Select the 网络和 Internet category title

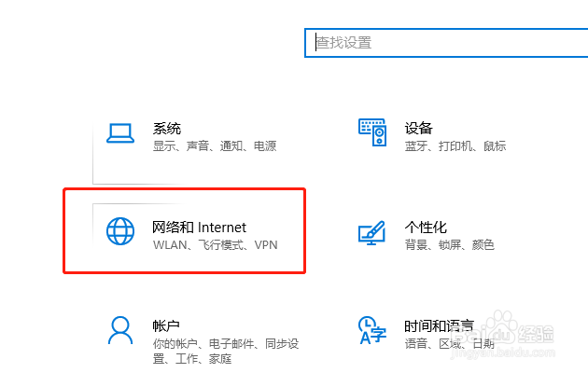pyautogui.click(x=199, y=228)
